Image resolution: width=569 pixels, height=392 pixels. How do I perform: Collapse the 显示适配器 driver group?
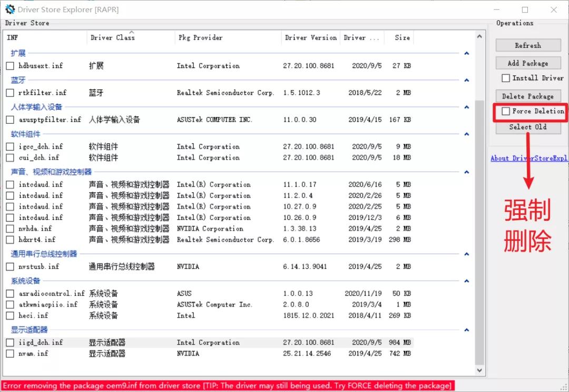[466, 329]
